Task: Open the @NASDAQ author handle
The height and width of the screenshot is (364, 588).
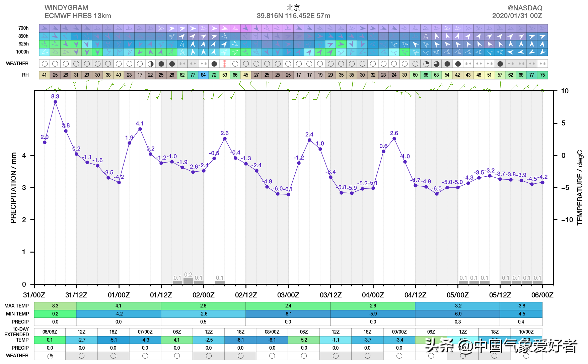Action: pos(524,8)
